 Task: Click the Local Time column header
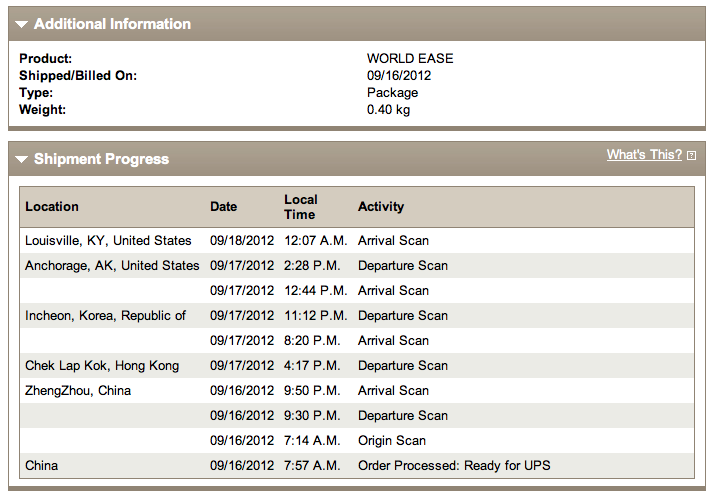[x=300, y=207]
